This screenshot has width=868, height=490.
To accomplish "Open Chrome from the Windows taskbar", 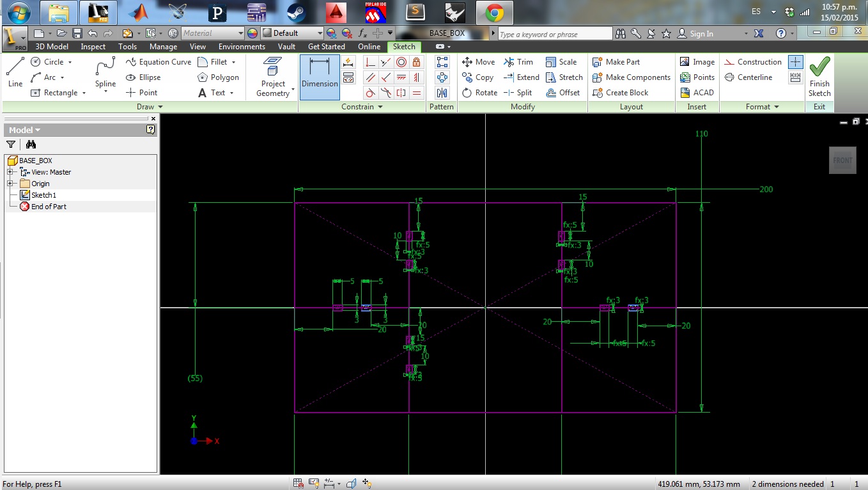I will point(495,12).
